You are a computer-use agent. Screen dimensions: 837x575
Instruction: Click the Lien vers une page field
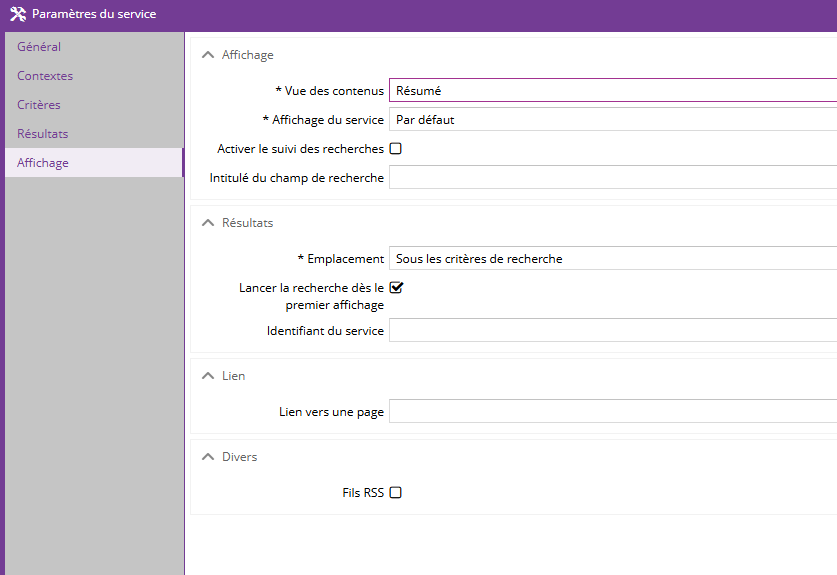point(612,412)
